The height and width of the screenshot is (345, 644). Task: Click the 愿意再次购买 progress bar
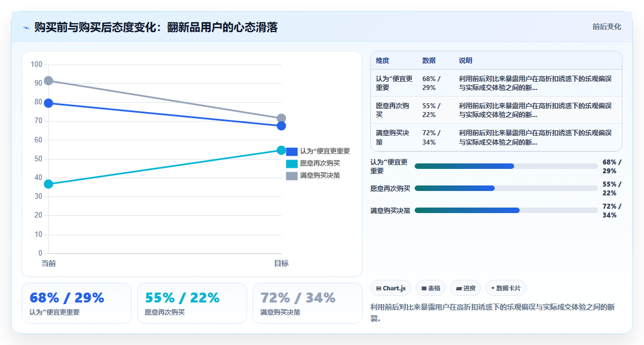point(506,188)
